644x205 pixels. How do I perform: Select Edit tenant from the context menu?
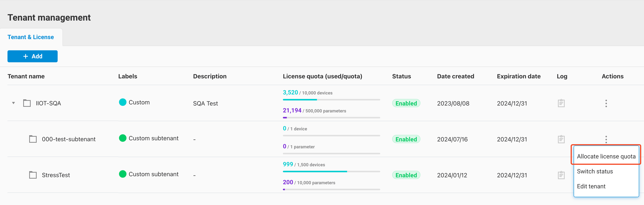(591, 186)
